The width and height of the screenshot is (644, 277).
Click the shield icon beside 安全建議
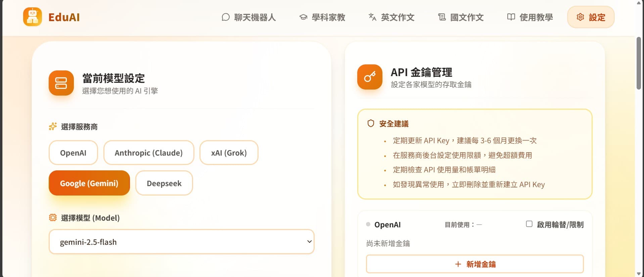pos(371,123)
